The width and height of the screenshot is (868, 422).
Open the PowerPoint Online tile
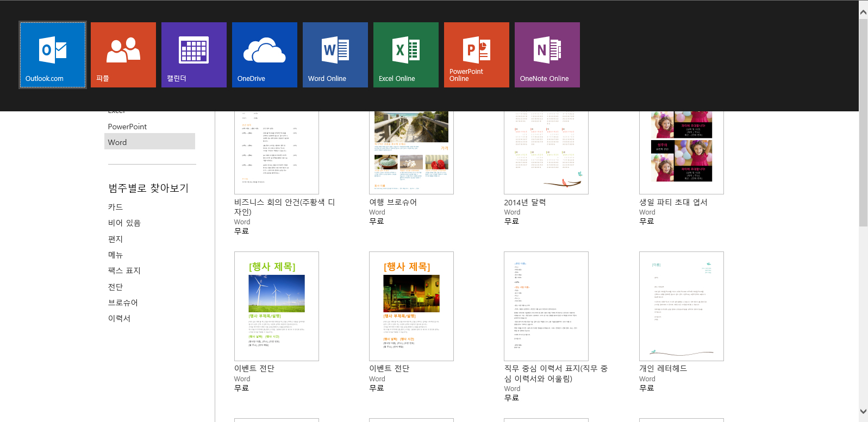(x=477, y=55)
